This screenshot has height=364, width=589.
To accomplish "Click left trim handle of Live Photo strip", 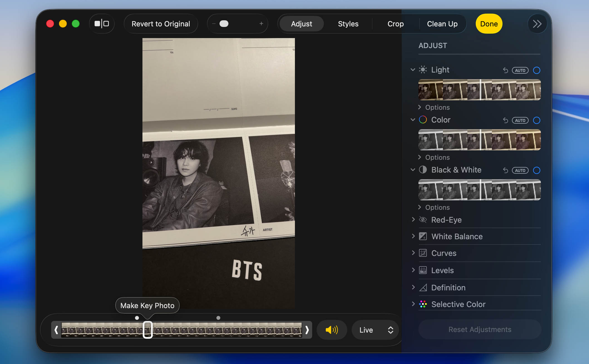I will tap(56, 330).
